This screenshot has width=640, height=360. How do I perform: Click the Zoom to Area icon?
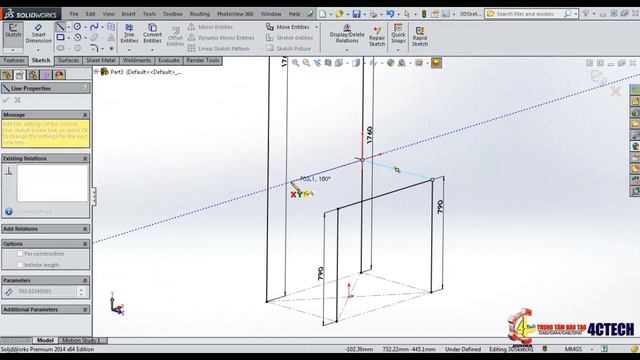(x=306, y=63)
